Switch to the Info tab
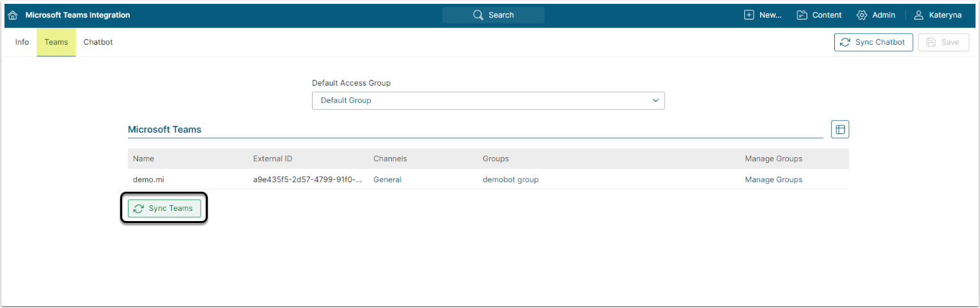980x308 pixels. 22,42
